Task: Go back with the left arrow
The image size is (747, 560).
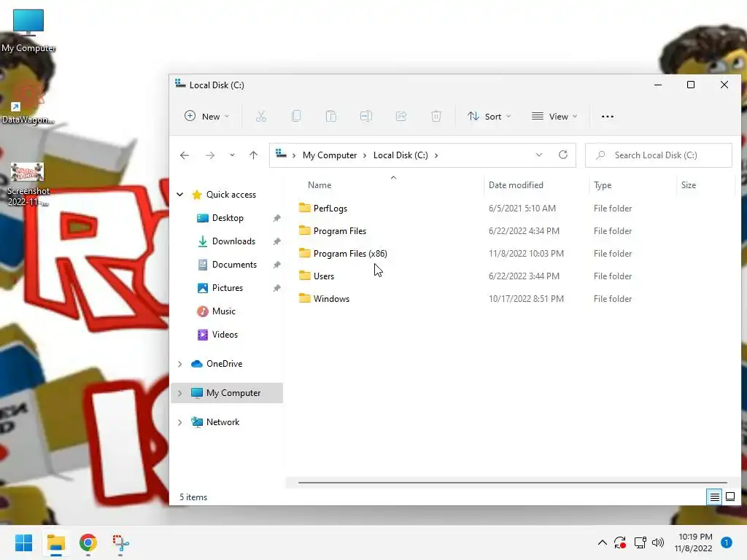Action: tap(185, 155)
